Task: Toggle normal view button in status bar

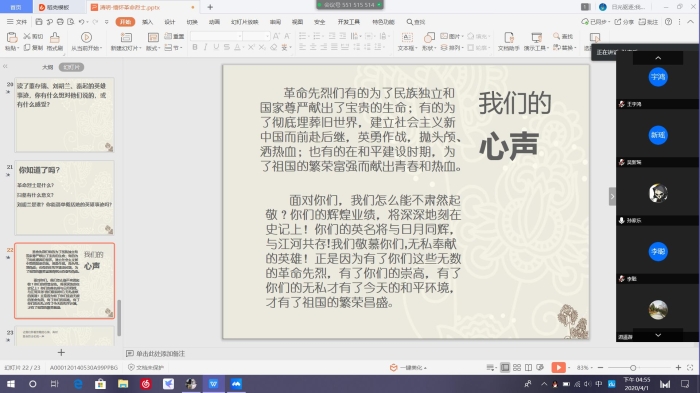Action: 505,368
